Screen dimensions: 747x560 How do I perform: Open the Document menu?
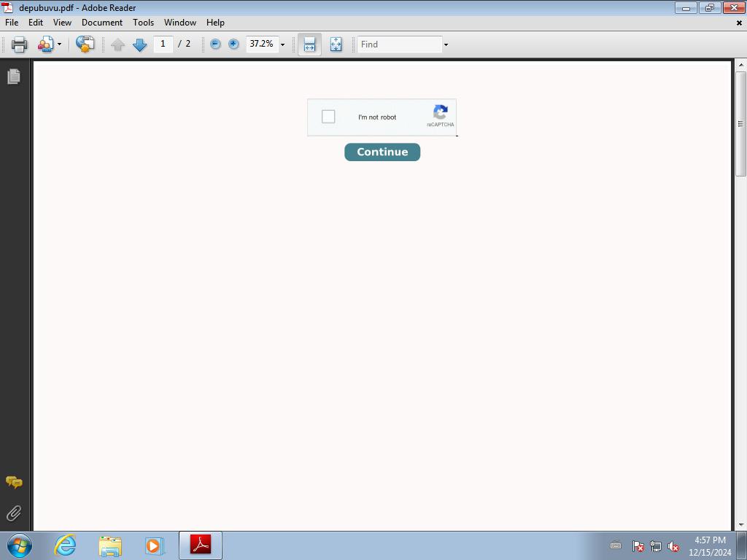click(x=102, y=23)
